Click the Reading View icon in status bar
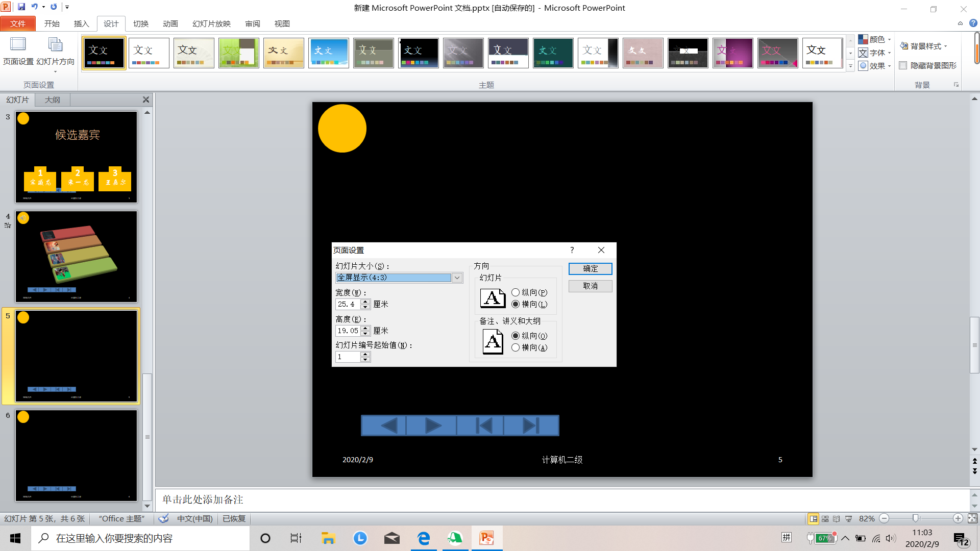This screenshot has width=980, height=551. click(836, 519)
